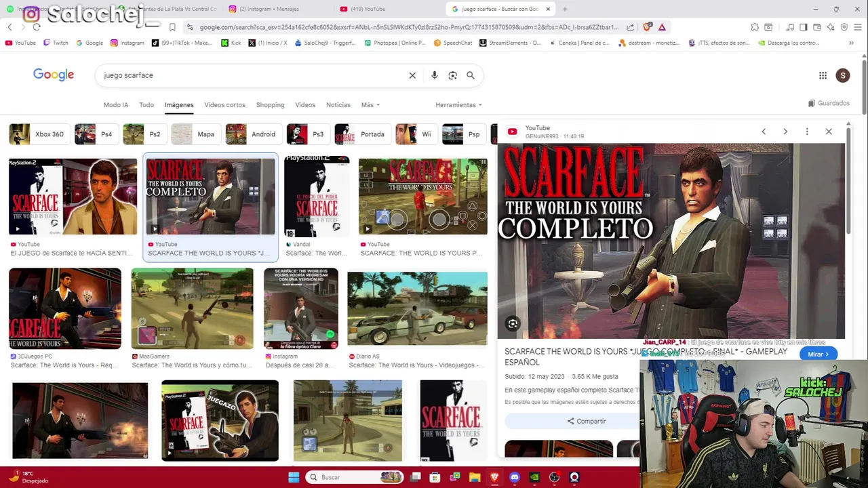This screenshot has height=488, width=868.
Task: Open the StreamElements bookmark
Action: (x=510, y=43)
